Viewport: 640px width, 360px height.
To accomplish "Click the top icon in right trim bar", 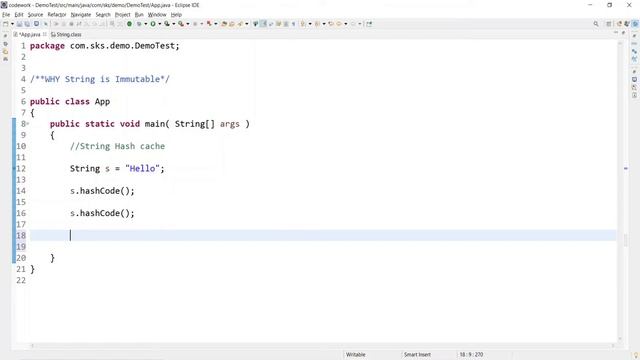I will coord(634,36).
